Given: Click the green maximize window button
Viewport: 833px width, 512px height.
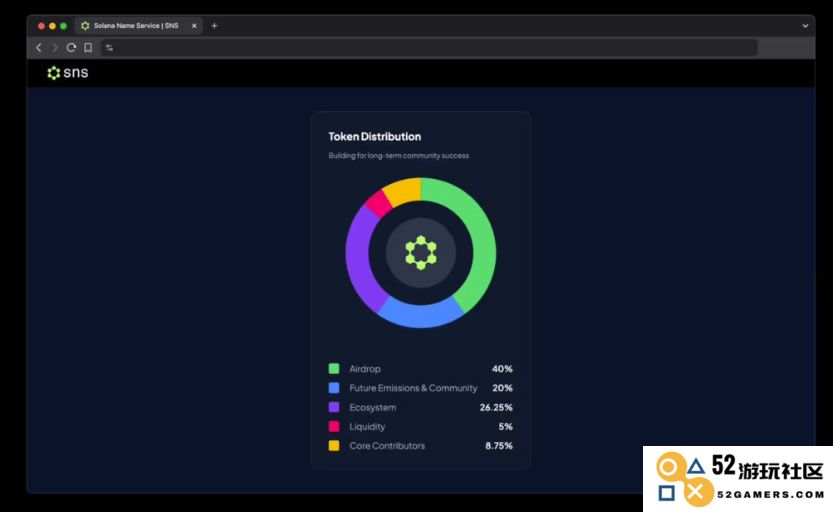Looking at the screenshot, I should click(x=63, y=25).
